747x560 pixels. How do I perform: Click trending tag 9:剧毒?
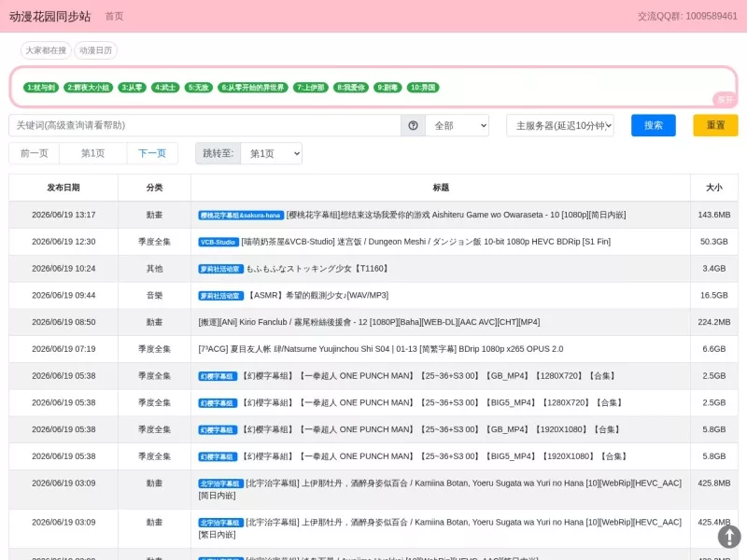pyautogui.click(x=388, y=88)
